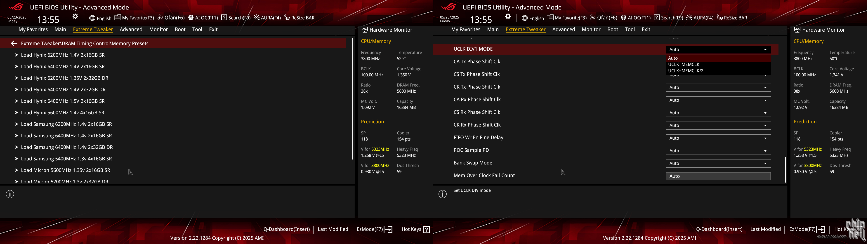Open My Favorites tab in left window
The height and width of the screenshot is (244, 868).
tap(33, 30)
